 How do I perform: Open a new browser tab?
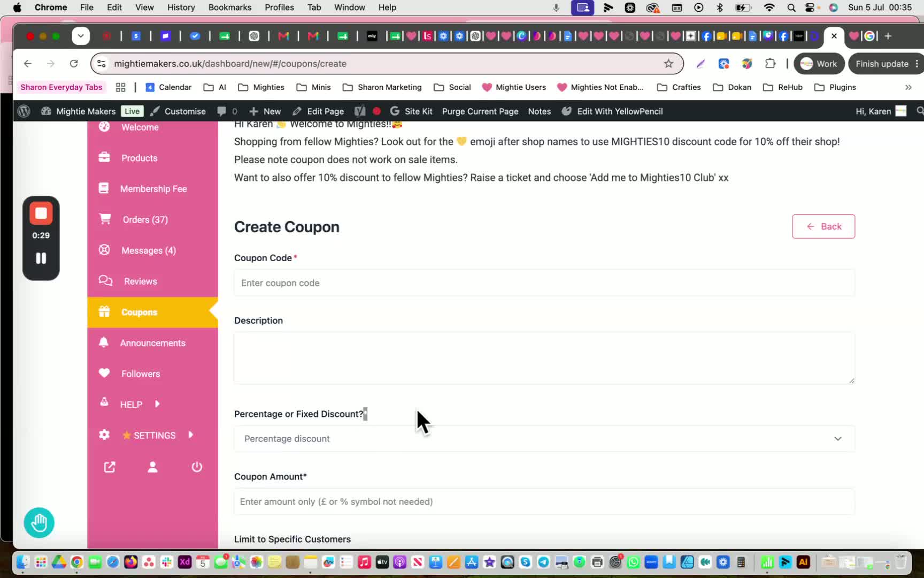click(x=888, y=36)
